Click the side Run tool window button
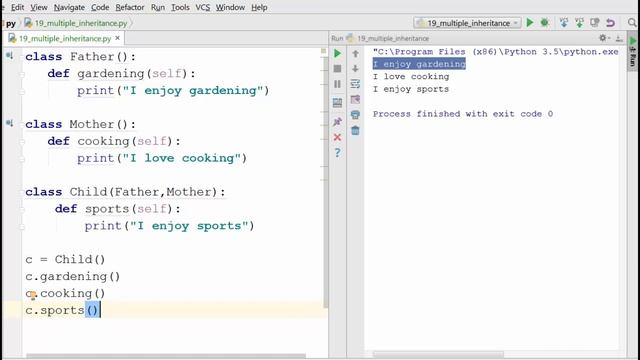The width and height of the screenshot is (640, 360). coord(633,52)
